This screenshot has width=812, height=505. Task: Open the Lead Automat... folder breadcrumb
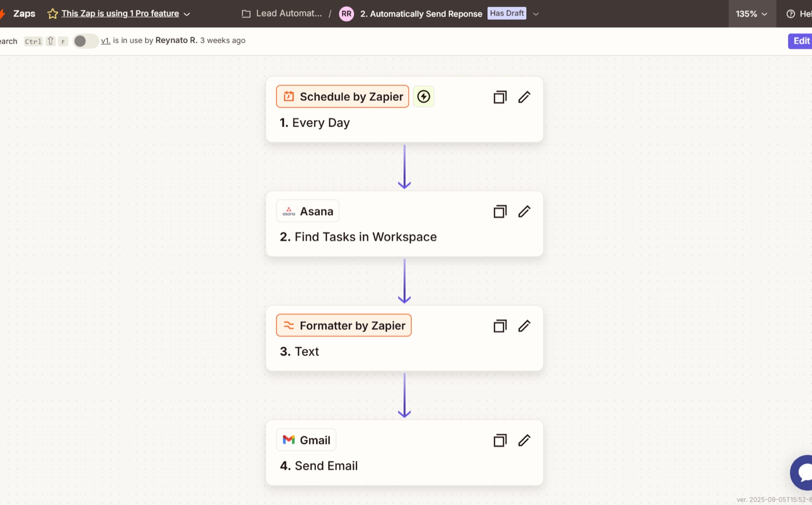click(289, 14)
